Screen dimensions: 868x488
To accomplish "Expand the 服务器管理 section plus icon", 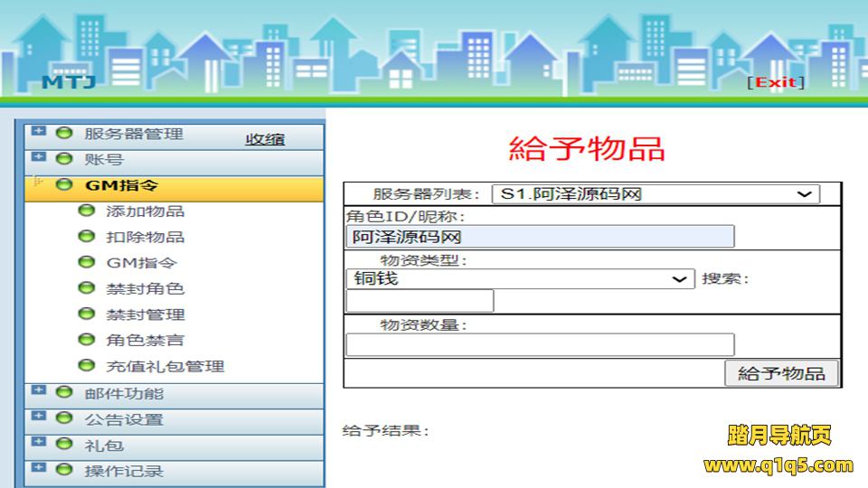I will click(38, 131).
